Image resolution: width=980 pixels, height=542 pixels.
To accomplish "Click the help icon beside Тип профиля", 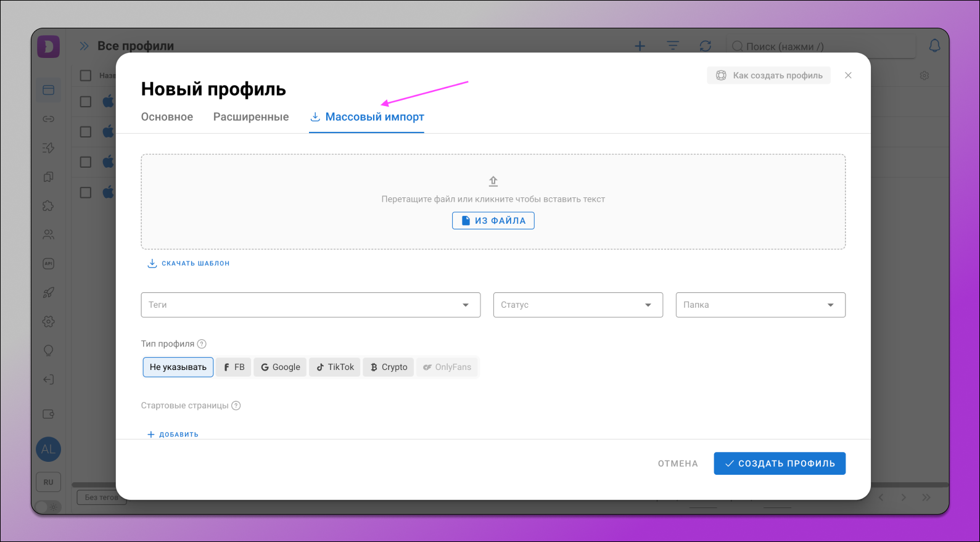I will tap(202, 344).
